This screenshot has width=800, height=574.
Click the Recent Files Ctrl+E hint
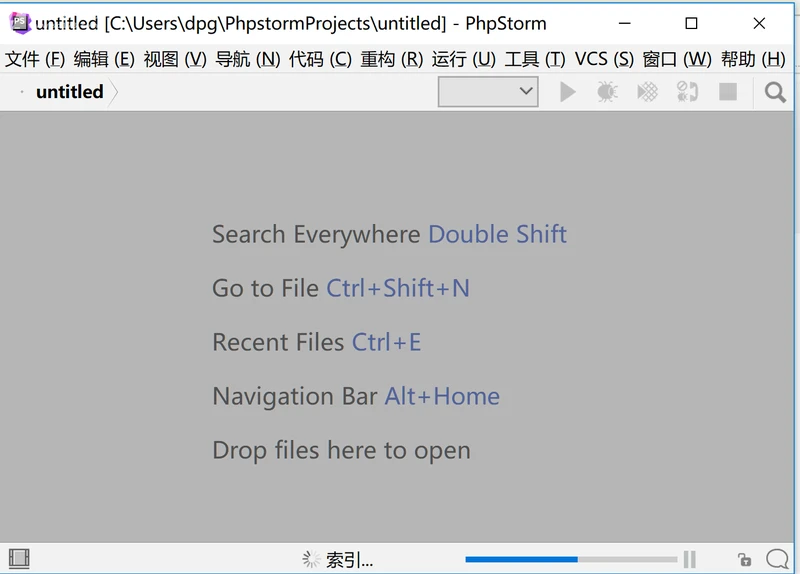tap(316, 342)
